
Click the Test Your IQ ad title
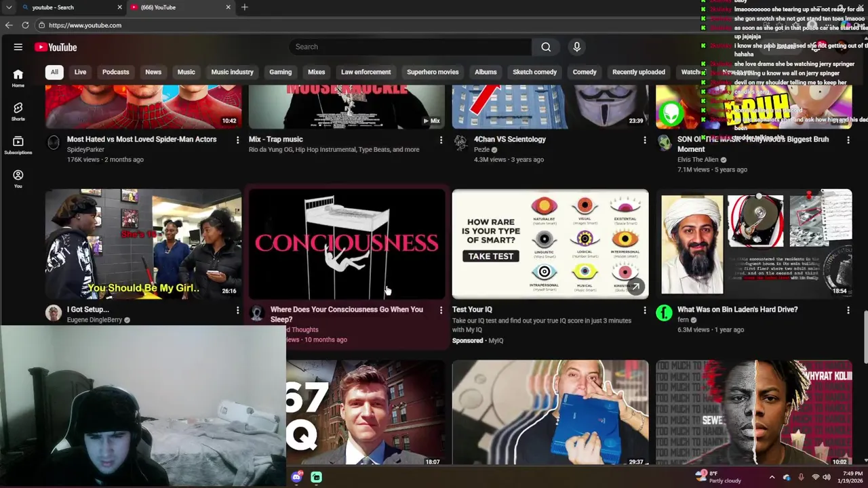pos(472,310)
